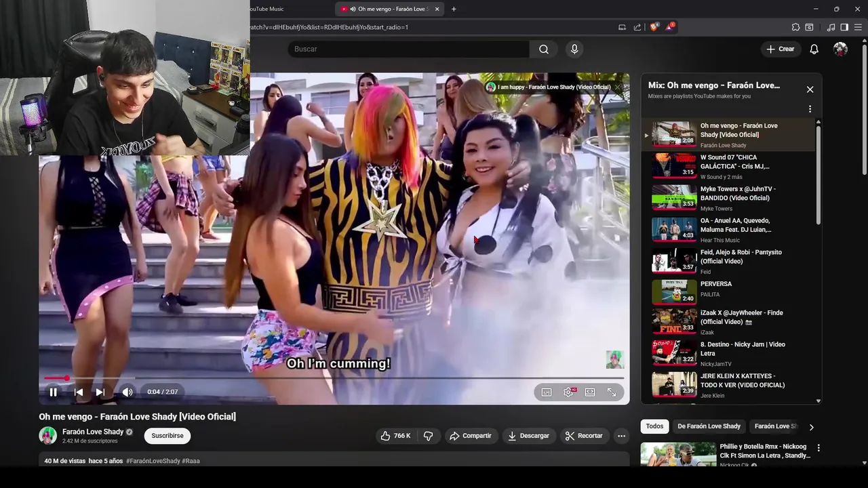Open Brave Shields lion icon
868x488 pixels.
654,27
